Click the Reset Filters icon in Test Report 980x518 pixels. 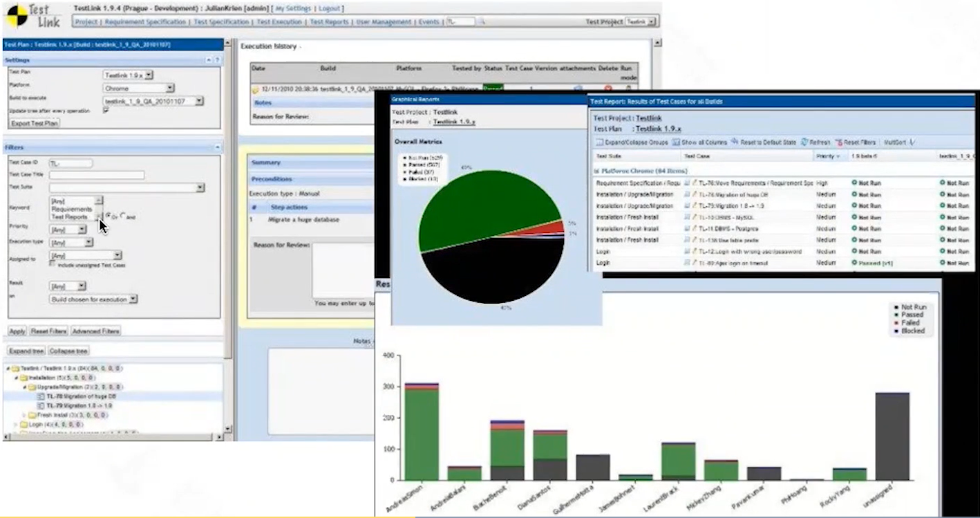pyautogui.click(x=838, y=142)
